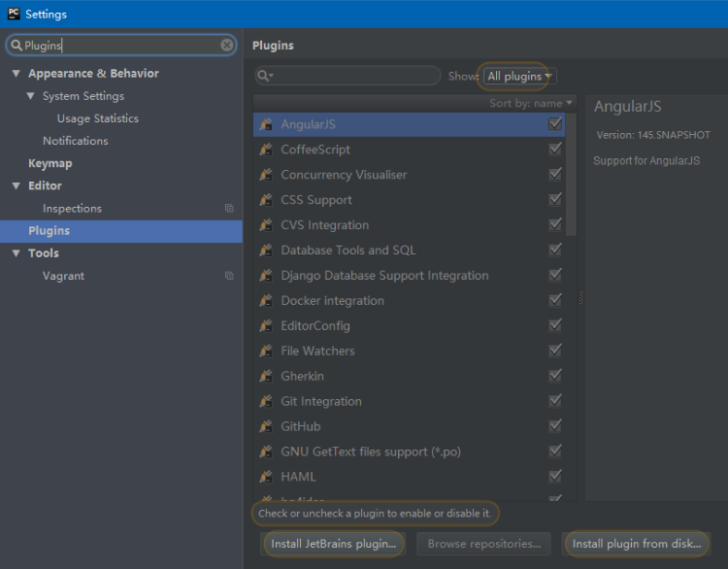728x569 pixels.
Task: Clear the settings search field with the X icon
Action: (227, 45)
